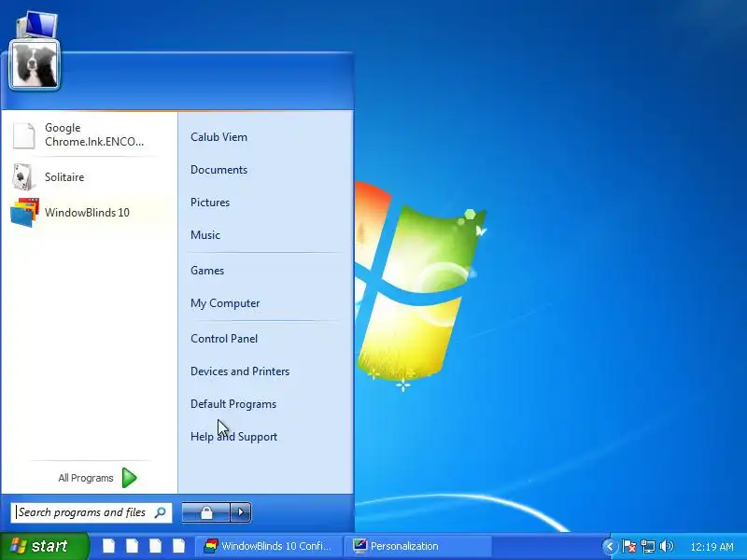Click the third quick launch document icon
This screenshot has height=560, width=747.
pos(156,546)
